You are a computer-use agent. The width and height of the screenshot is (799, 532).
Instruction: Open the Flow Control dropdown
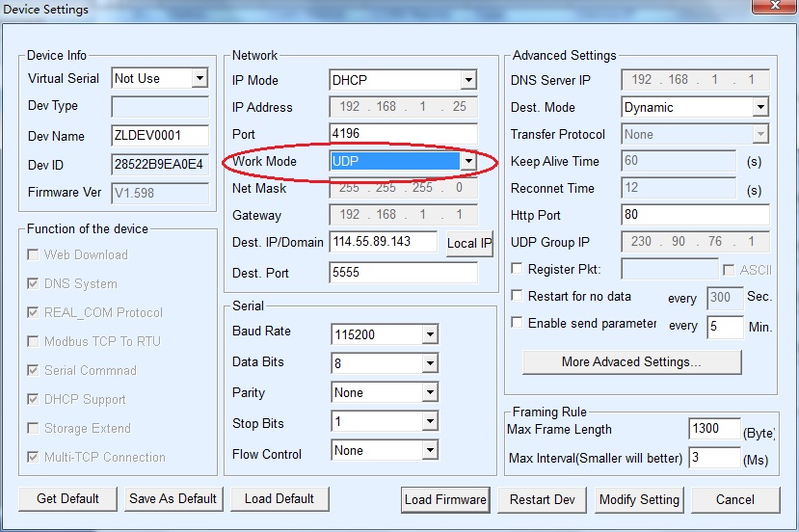(430, 451)
